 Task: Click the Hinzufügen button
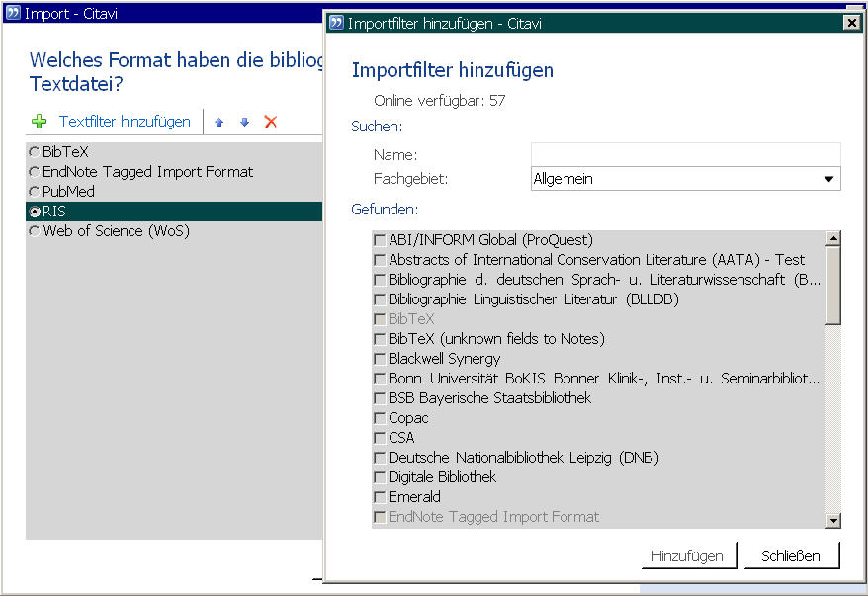[x=688, y=555]
